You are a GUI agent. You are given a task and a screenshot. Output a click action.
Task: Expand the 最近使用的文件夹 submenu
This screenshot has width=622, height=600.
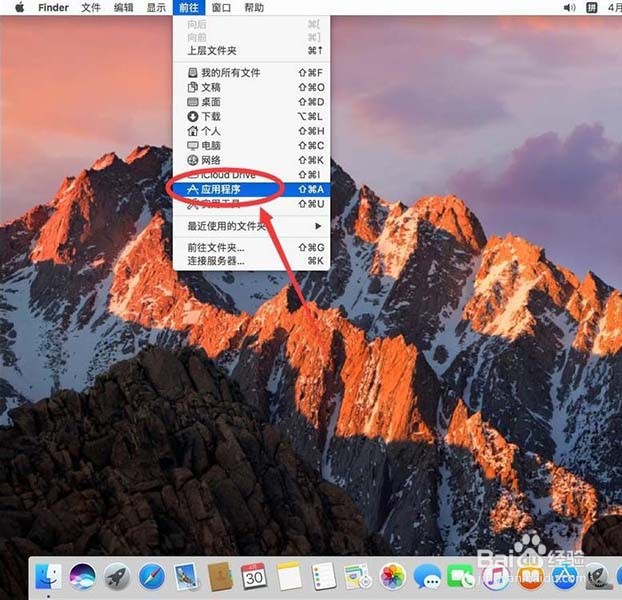[251, 226]
